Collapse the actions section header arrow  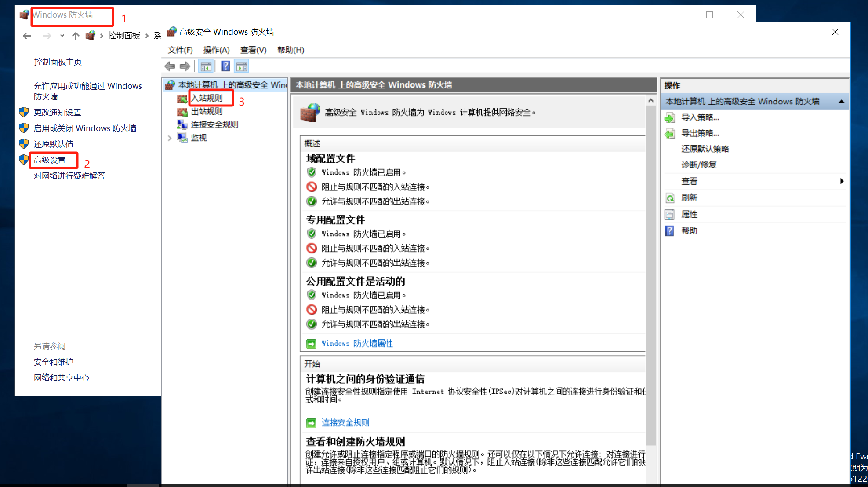(841, 102)
